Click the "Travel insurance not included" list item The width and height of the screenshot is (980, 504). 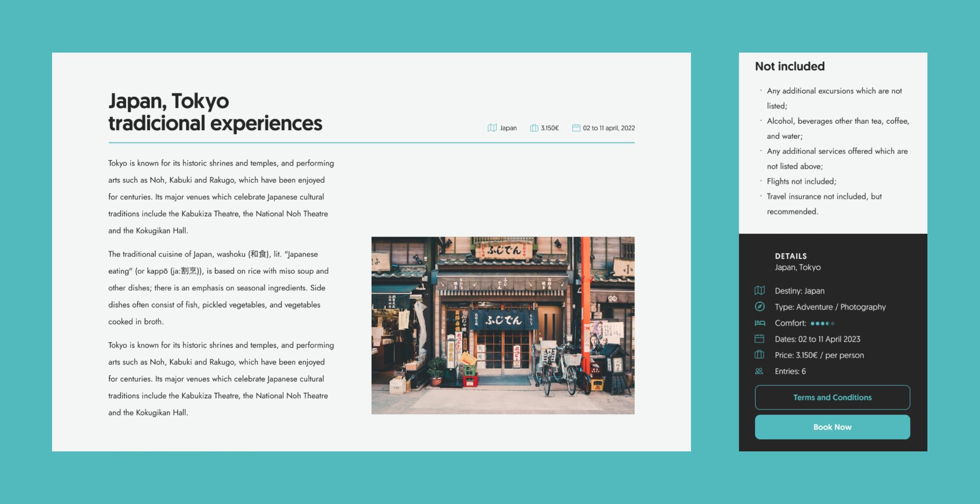(824, 197)
